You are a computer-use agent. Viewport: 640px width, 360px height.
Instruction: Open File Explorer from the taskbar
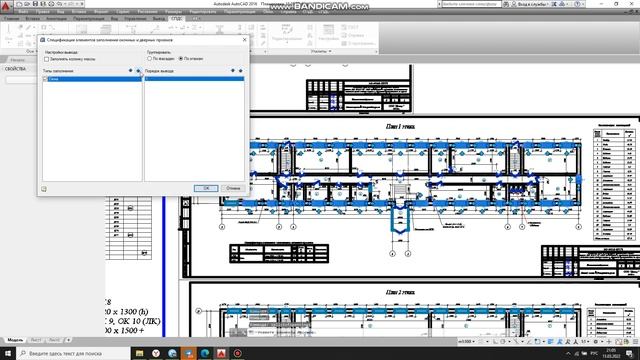[x=140, y=353]
